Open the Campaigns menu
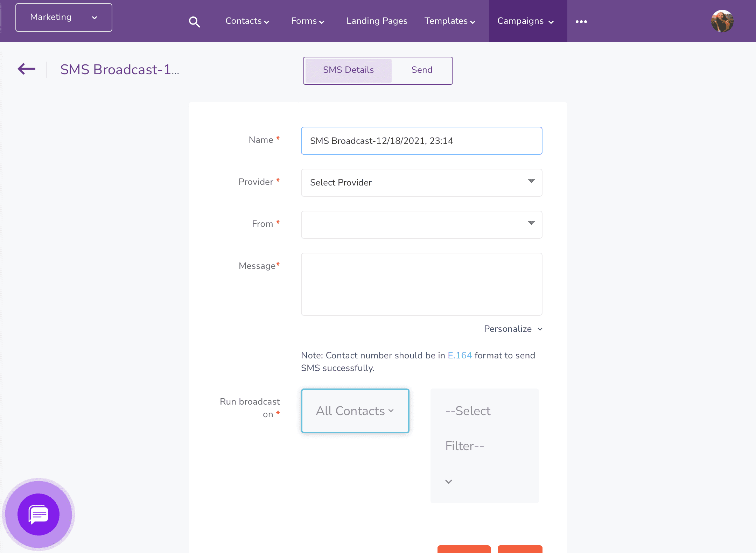 525,21
